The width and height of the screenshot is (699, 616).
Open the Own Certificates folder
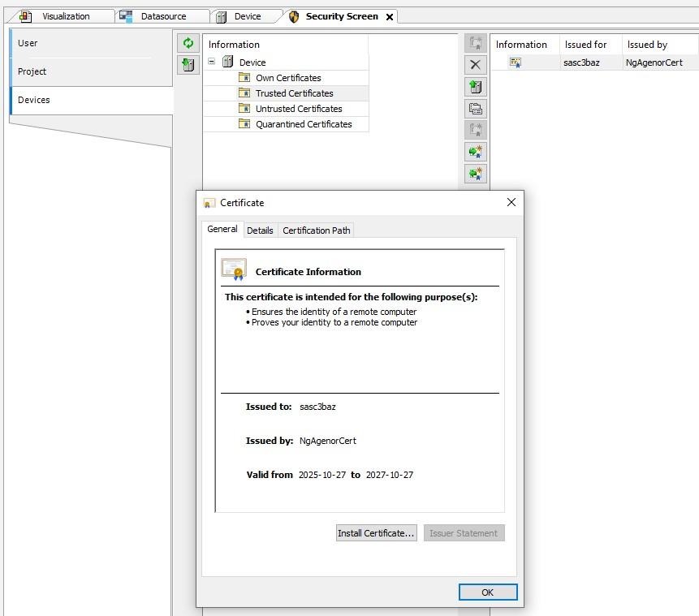pyautogui.click(x=287, y=78)
